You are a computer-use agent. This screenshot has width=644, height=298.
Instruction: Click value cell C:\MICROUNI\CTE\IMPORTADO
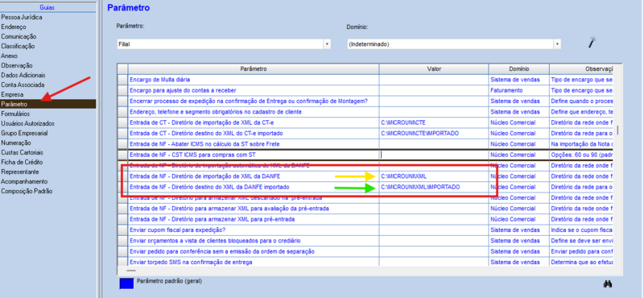click(434, 133)
